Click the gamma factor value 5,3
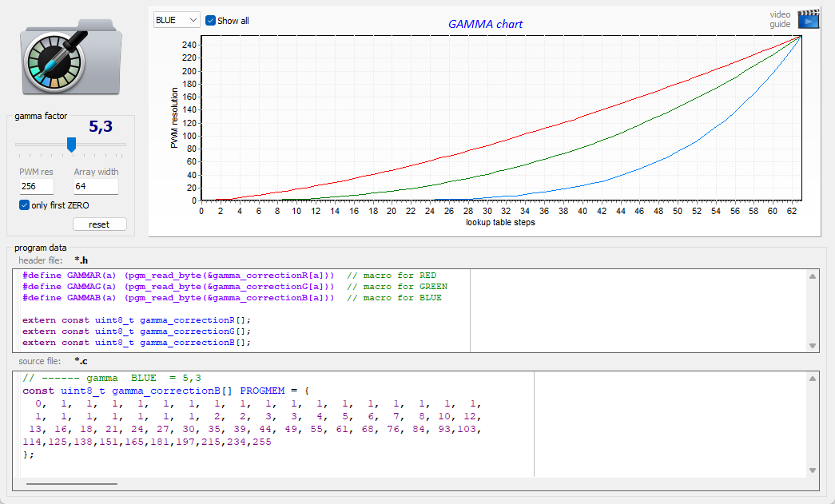Image resolution: width=835 pixels, height=504 pixels. point(101,126)
